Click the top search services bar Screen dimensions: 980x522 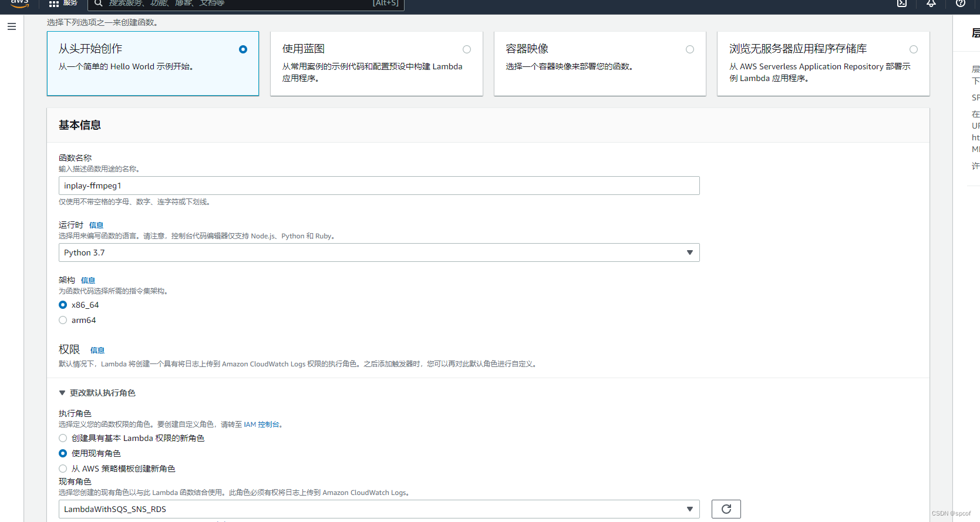pos(245,4)
